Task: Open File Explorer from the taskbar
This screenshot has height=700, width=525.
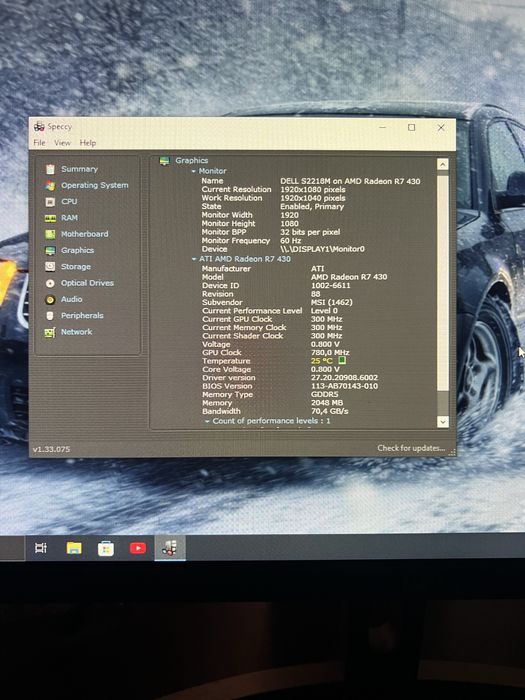Action: click(74, 548)
